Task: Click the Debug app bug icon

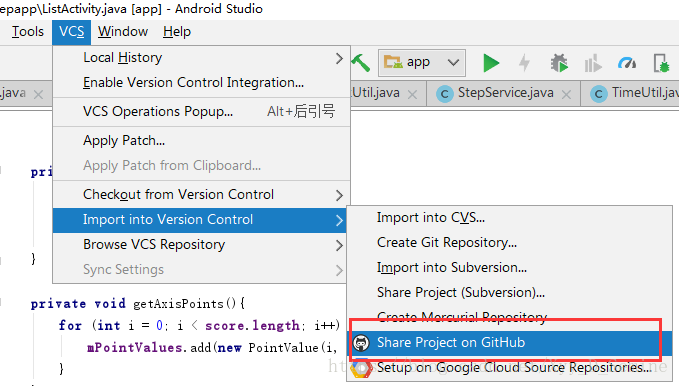Action: point(559,63)
